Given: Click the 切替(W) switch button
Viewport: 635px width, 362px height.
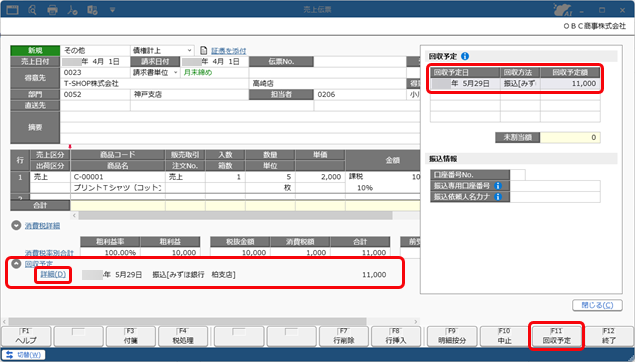Looking at the screenshot, I should (24, 355).
